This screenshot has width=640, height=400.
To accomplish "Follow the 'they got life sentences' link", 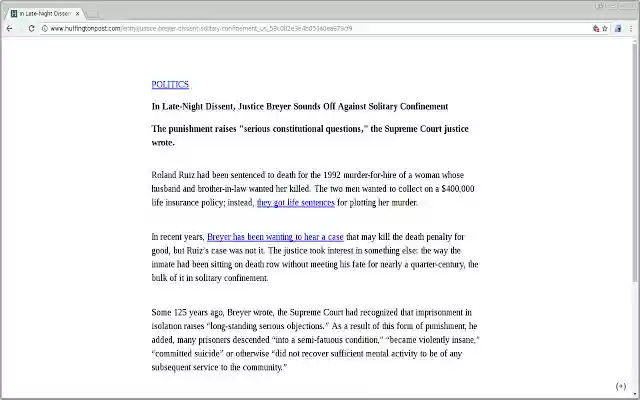I will 295,203.
